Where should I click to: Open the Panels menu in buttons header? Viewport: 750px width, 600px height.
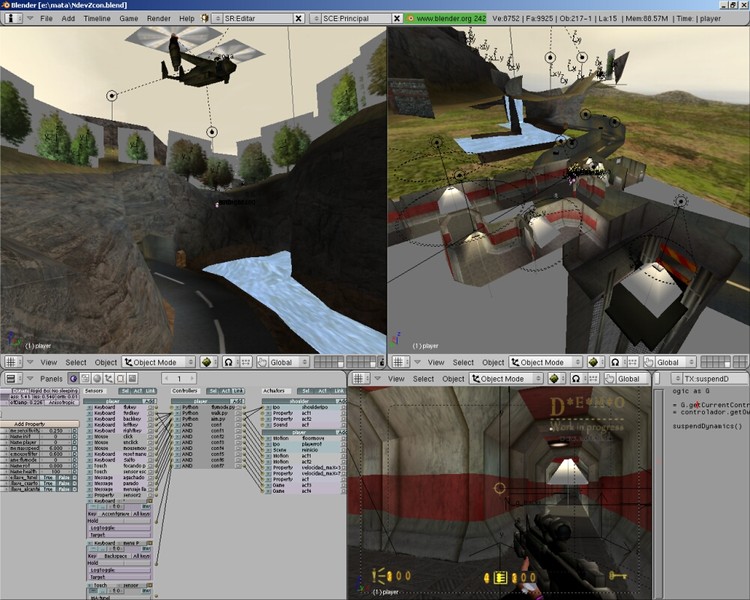pyautogui.click(x=52, y=378)
